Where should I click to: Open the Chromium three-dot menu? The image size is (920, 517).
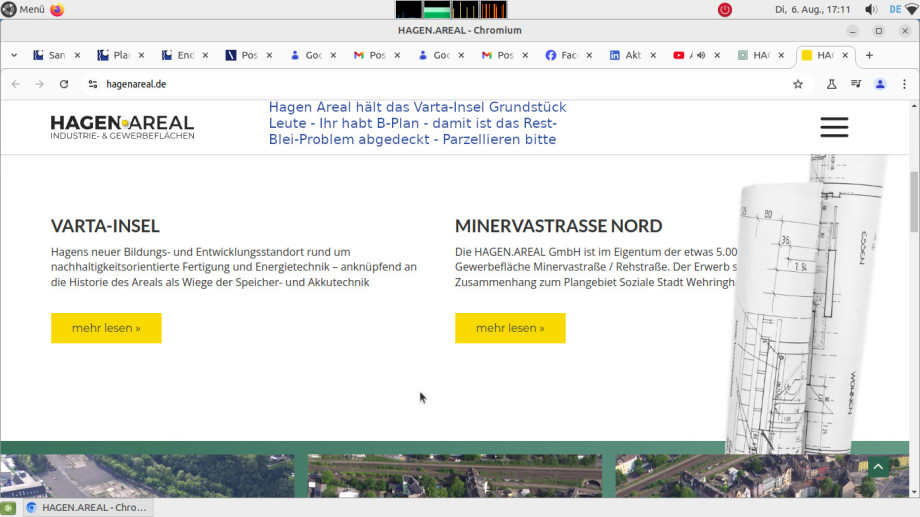click(904, 84)
